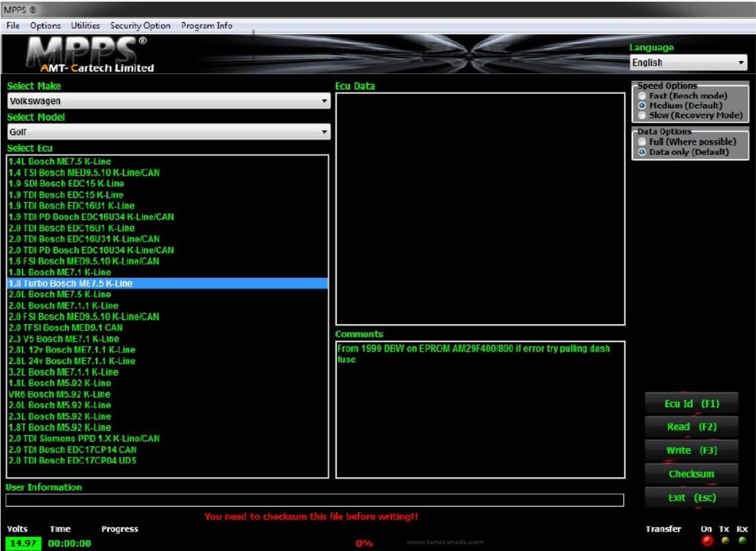The width and height of the screenshot is (756, 551).
Task: Select highlighted 1.8 Turbo Bosch ME7.5 K-Line
Action: pos(167,283)
